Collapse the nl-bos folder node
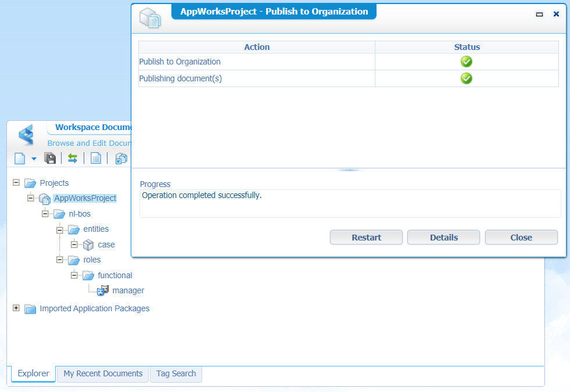Image resolution: width=570 pixels, height=392 pixels. click(45, 214)
